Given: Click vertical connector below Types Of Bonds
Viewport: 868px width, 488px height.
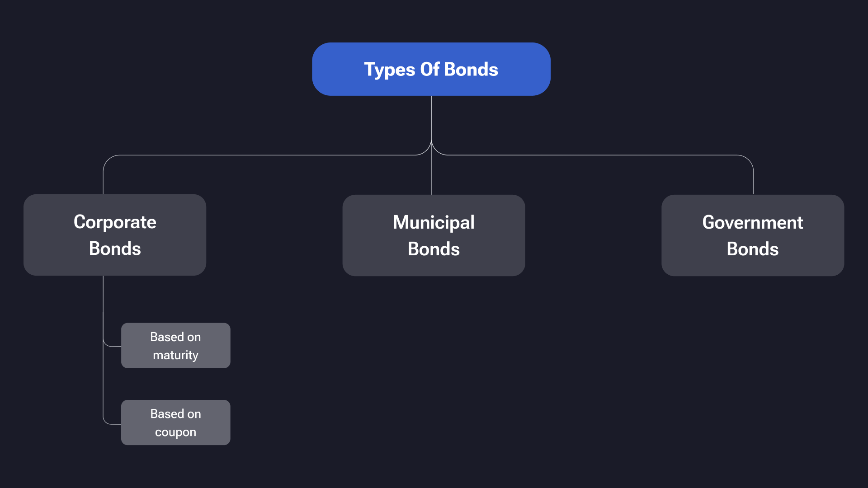Looking at the screenshot, I should (x=431, y=117).
